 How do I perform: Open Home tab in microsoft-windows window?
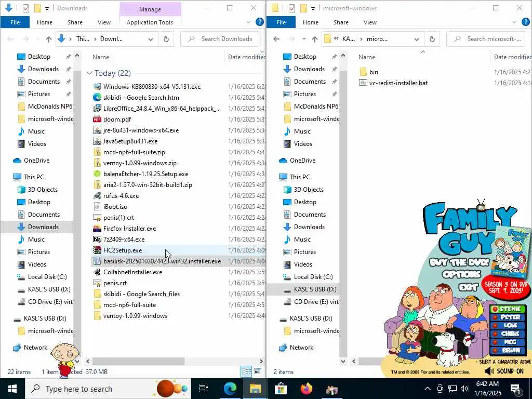coord(311,22)
